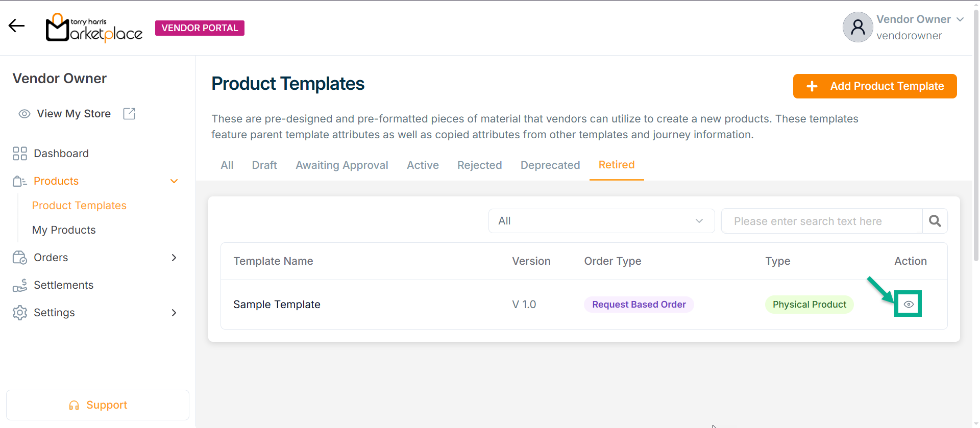Screen dimensions: 980x428
Task: Click the Marketplace logo
Action: [x=94, y=28]
